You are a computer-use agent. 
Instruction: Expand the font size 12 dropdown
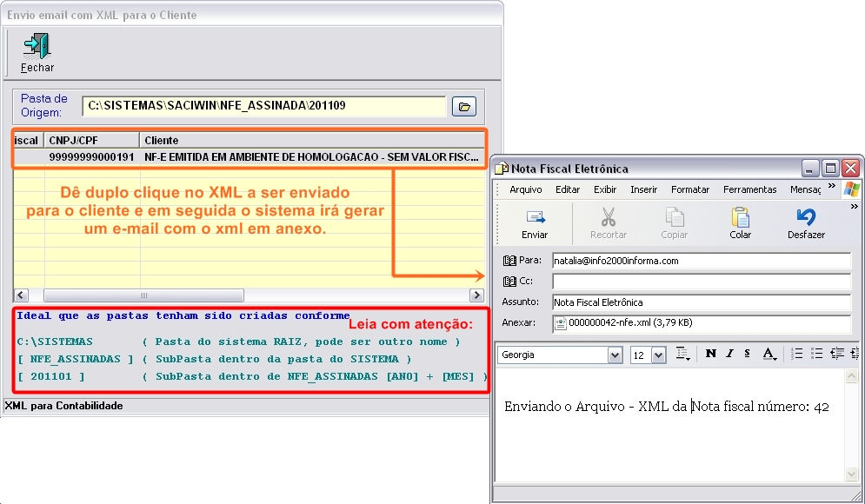[658, 355]
